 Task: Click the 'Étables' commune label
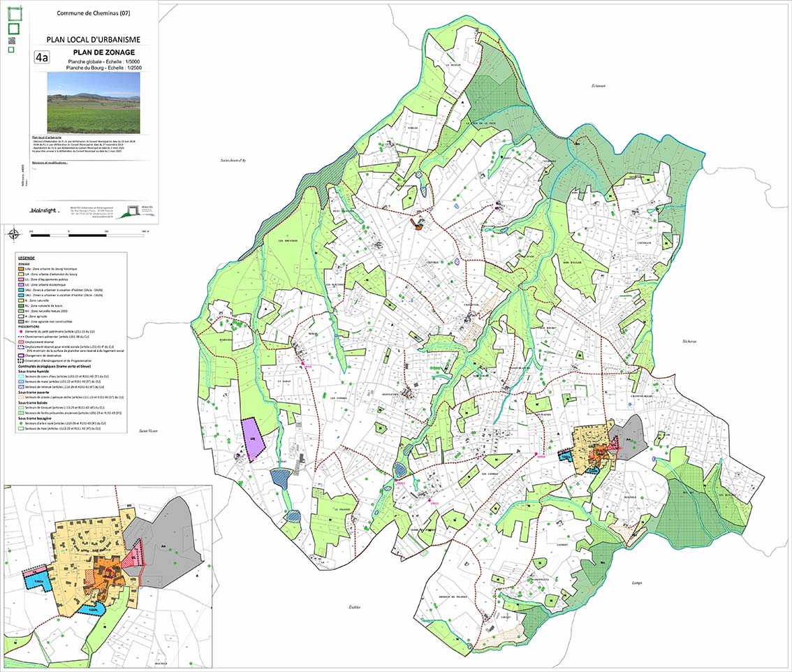(354, 607)
